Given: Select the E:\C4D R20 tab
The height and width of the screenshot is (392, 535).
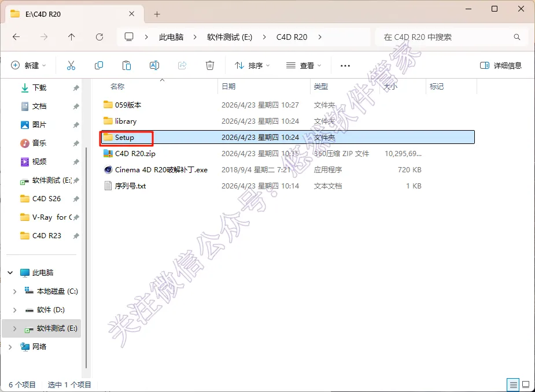Looking at the screenshot, I should tap(75, 14).
